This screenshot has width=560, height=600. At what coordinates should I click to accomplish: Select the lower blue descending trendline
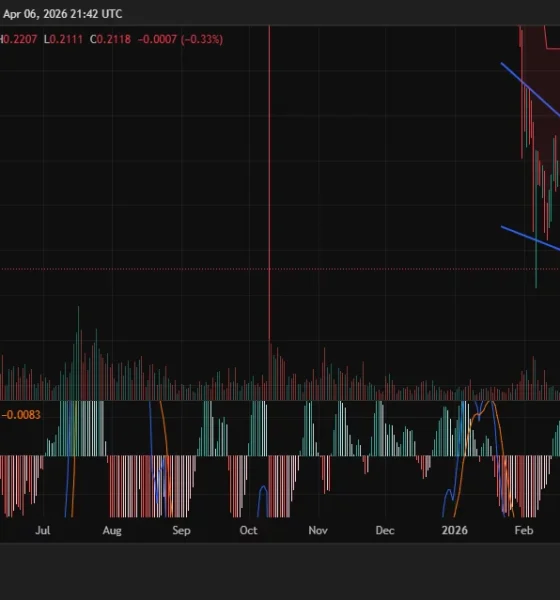click(x=531, y=238)
